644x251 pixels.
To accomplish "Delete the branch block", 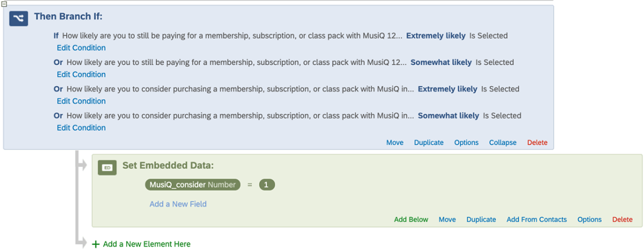I will [537, 142].
